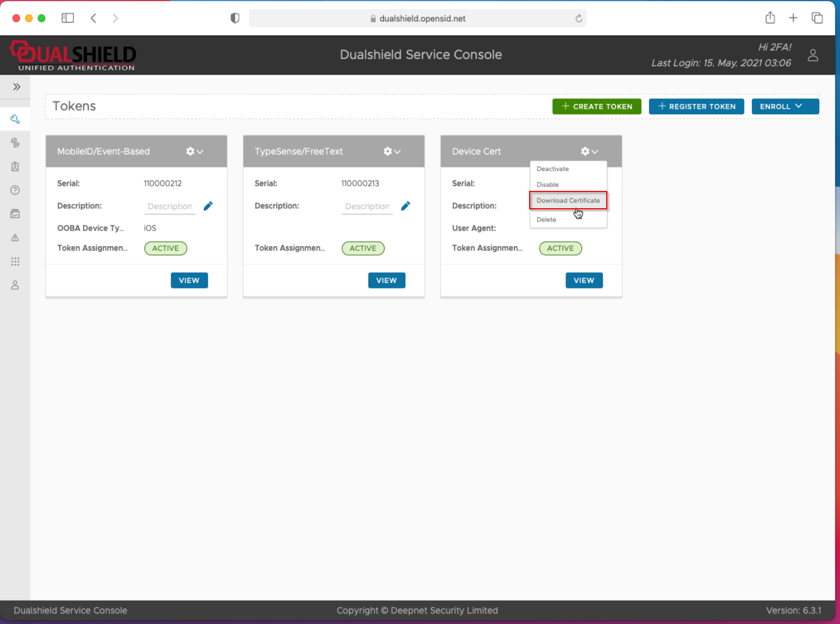Select Download Certificate from the menu
Screen dimensions: 840x624
point(568,200)
